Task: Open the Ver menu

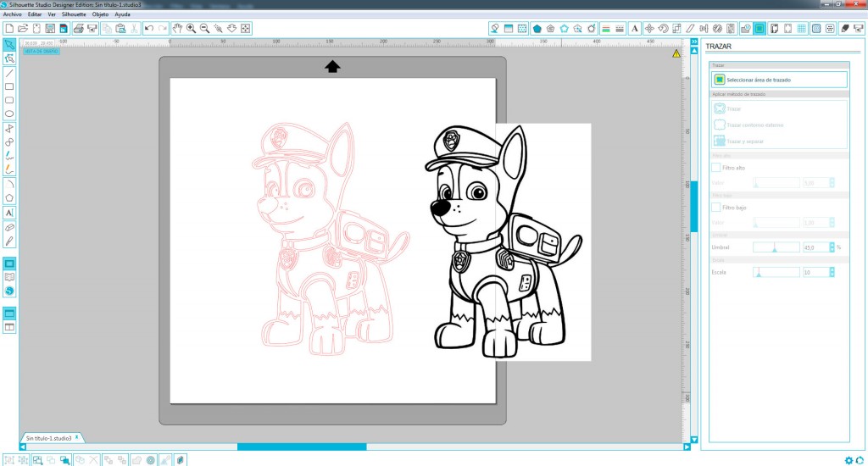Action: [x=52, y=14]
